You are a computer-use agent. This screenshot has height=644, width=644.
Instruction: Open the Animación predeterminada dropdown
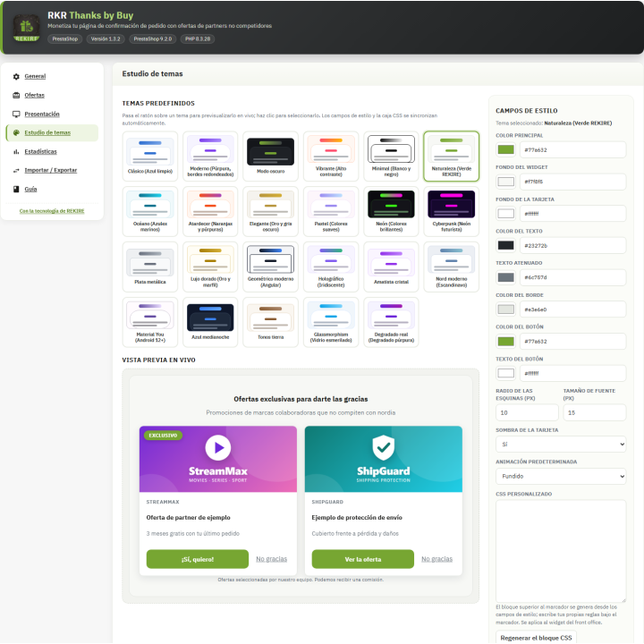point(561,477)
